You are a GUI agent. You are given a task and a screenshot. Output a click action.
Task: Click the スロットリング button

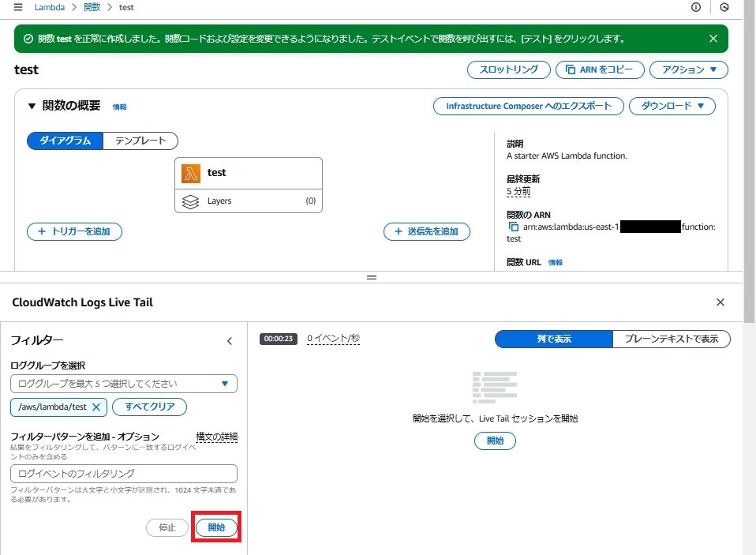(509, 69)
